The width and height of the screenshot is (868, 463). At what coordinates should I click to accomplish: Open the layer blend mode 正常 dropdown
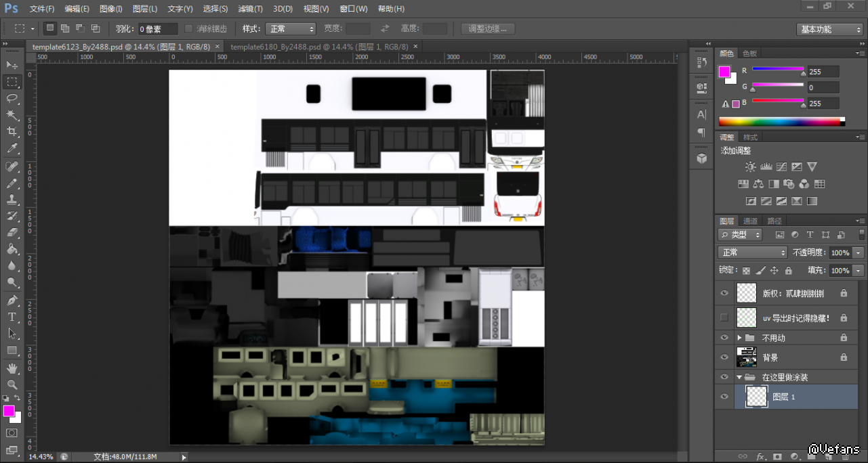(752, 252)
